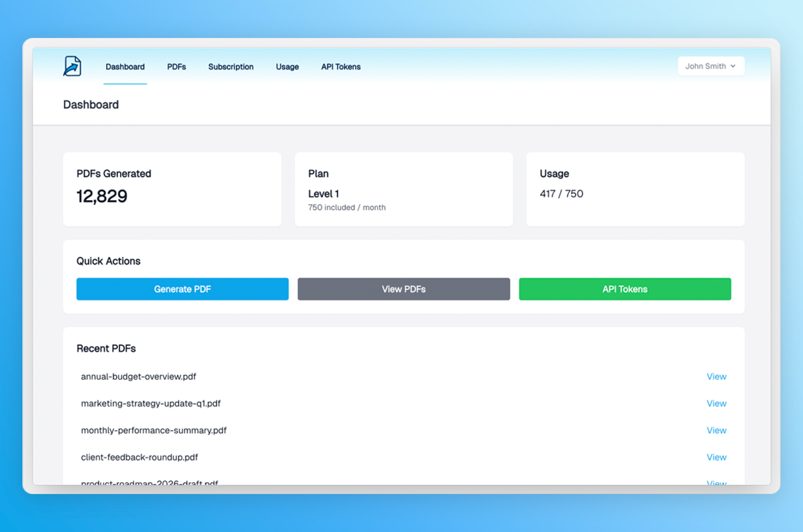Click View beside client-feedback-roundup.pdf
Image resolution: width=803 pixels, height=532 pixels.
(x=716, y=457)
